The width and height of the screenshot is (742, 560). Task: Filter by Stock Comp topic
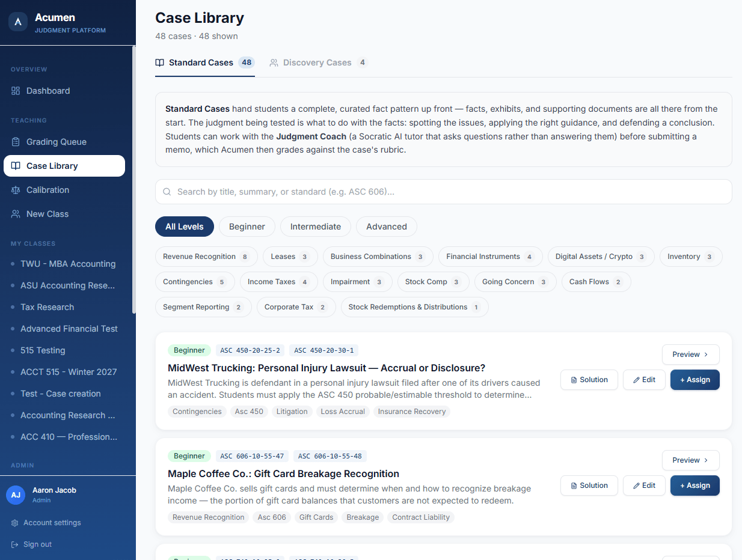434,282
